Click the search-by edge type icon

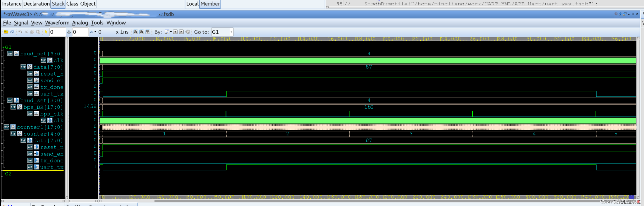pos(167,32)
